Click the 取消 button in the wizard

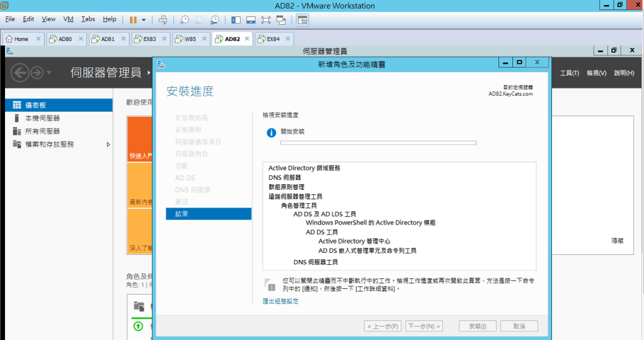pyautogui.click(x=519, y=326)
